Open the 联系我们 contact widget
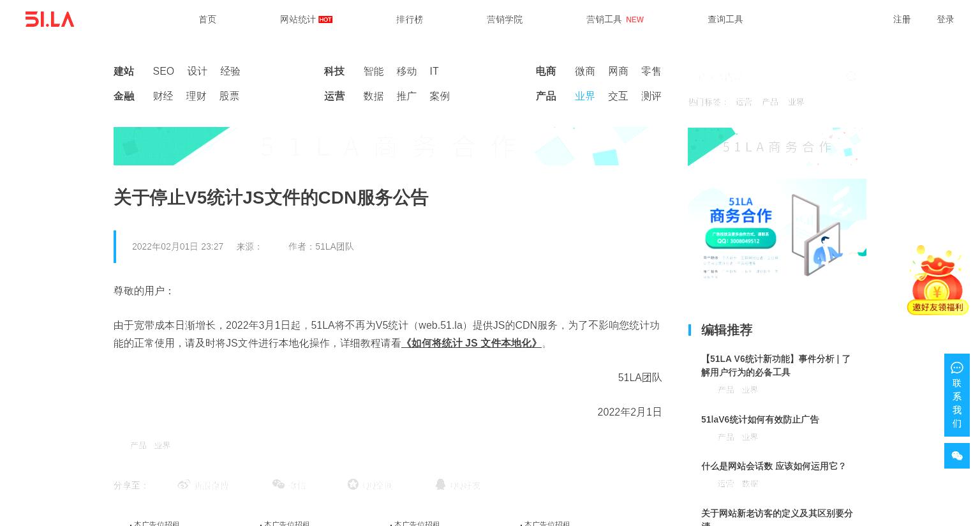The height and width of the screenshot is (526, 980). tap(957, 395)
